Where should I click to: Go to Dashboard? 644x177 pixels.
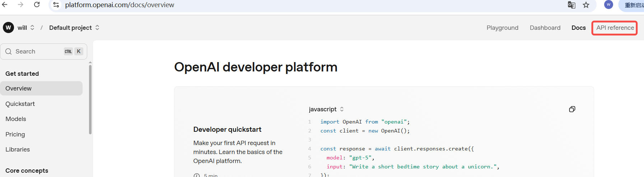point(545,28)
